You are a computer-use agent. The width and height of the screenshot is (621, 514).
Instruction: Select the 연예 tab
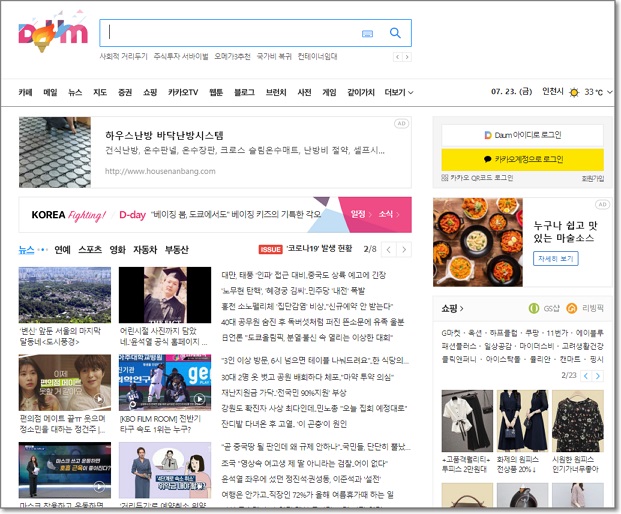pos(62,249)
